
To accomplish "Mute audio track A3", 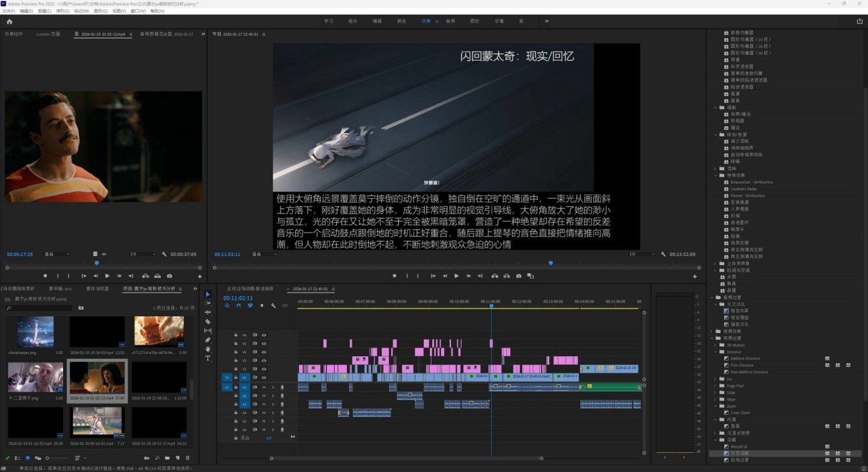I will point(264,404).
